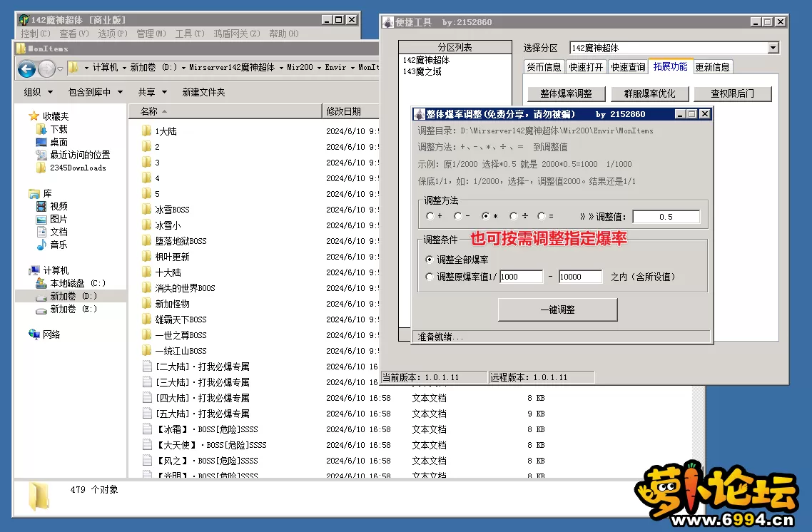Image resolution: width=812 pixels, height=532 pixels.
Task: Expand the Envir breadcrumb arrow
Action: coord(352,68)
